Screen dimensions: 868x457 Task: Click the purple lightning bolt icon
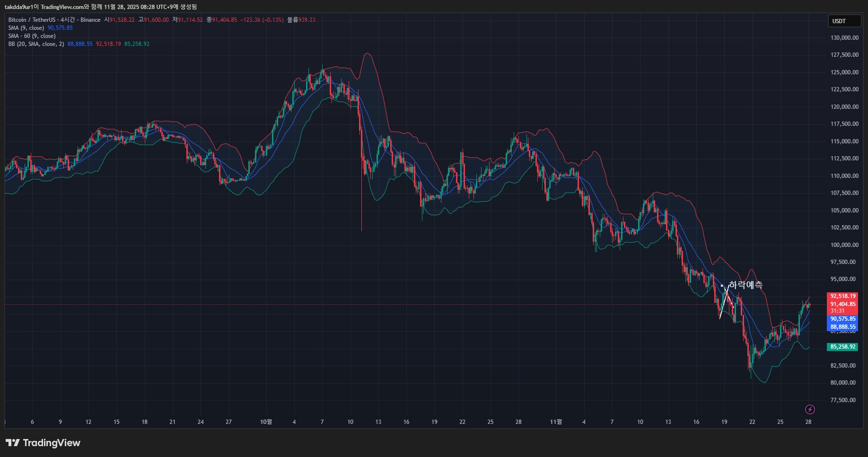[x=810, y=409]
